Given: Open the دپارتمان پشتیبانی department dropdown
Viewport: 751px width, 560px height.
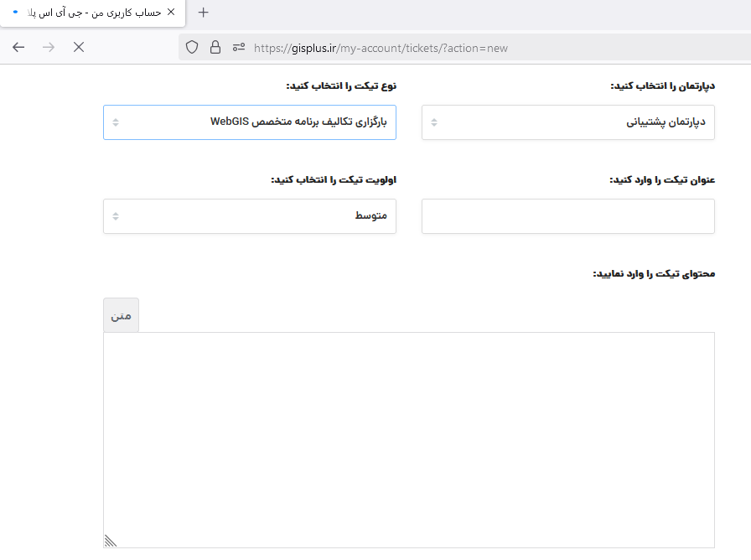Looking at the screenshot, I should 568,122.
